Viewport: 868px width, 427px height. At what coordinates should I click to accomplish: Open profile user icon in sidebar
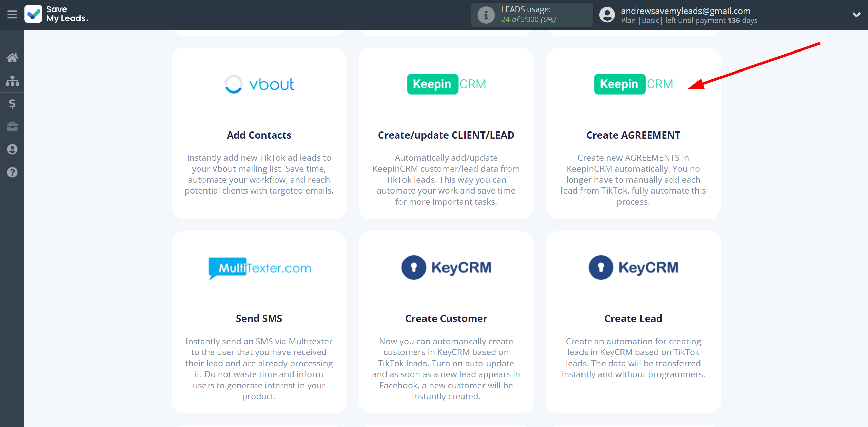point(12,149)
